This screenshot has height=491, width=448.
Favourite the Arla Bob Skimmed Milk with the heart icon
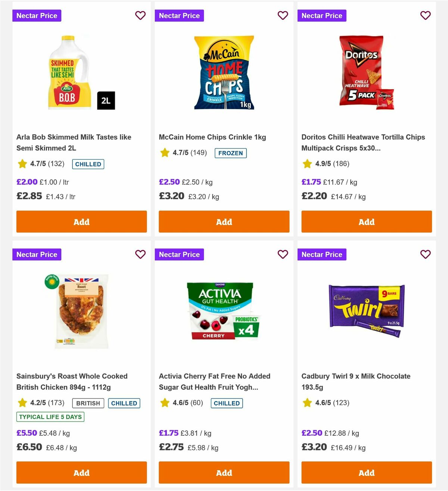[x=140, y=16]
